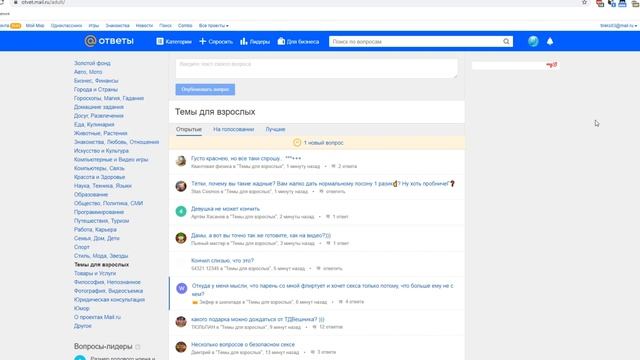Click avatar of 'Густо краснею' question
Image resolution: width=640 pixels, height=360 pixels.
[x=181, y=161]
